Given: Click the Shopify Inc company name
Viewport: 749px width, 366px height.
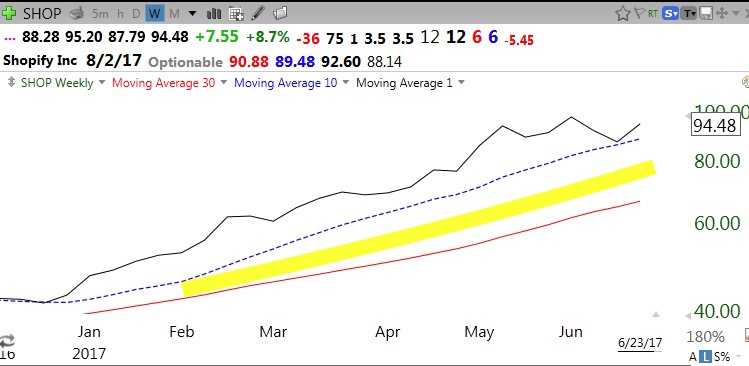Looking at the screenshot, I should [x=40, y=61].
